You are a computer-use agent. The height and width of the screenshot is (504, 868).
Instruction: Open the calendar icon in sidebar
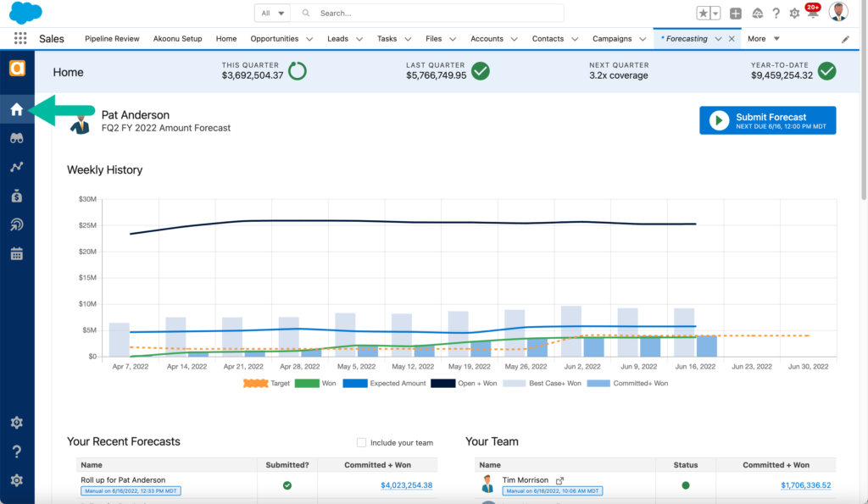click(x=16, y=253)
